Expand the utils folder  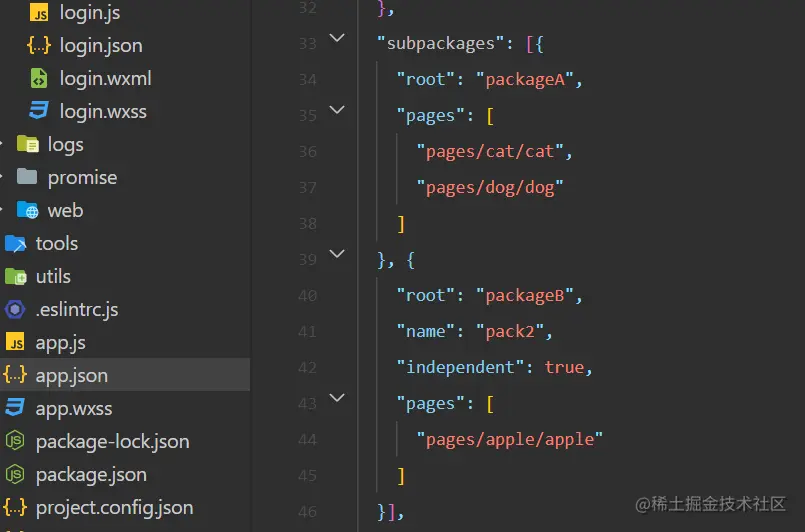[x=53, y=276]
